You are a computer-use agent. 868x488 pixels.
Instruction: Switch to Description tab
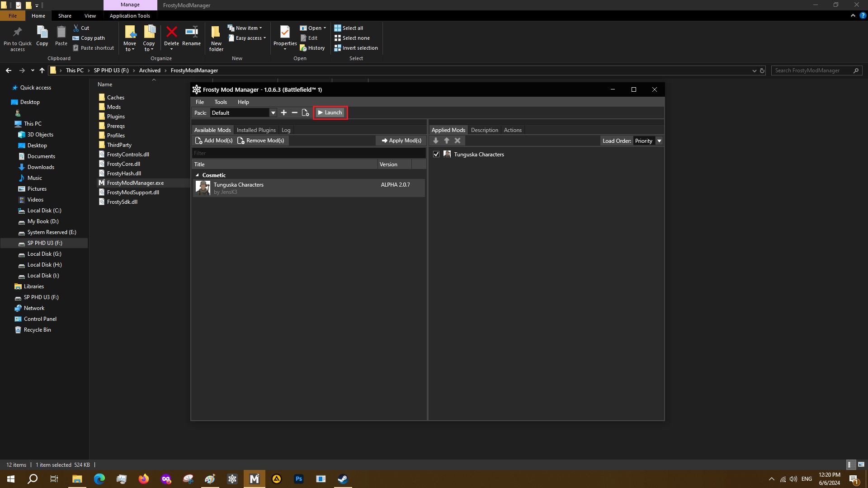484,130
